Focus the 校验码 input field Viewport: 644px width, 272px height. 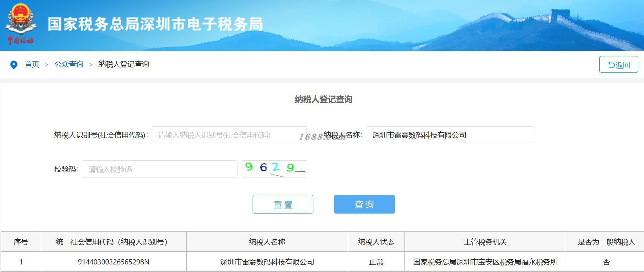coord(160,169)
